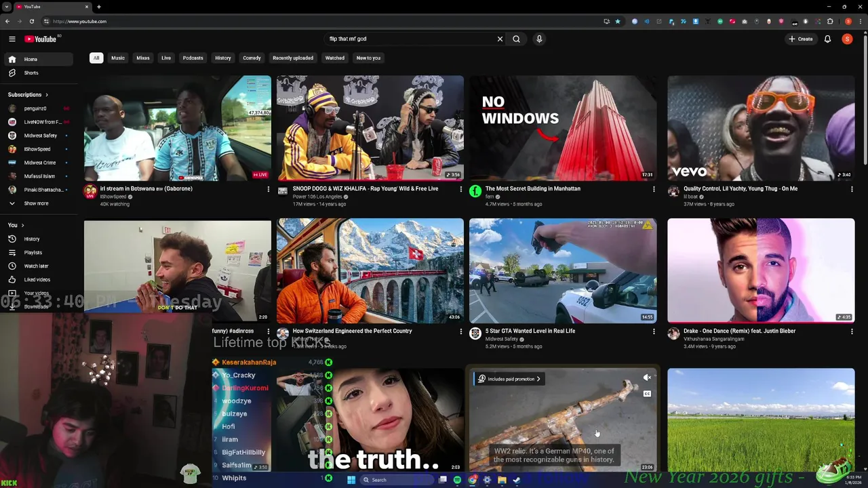Open the NO WINDOWS building thumbnail
The height and width of the screenshot is (488, 868).
(563, 128)
